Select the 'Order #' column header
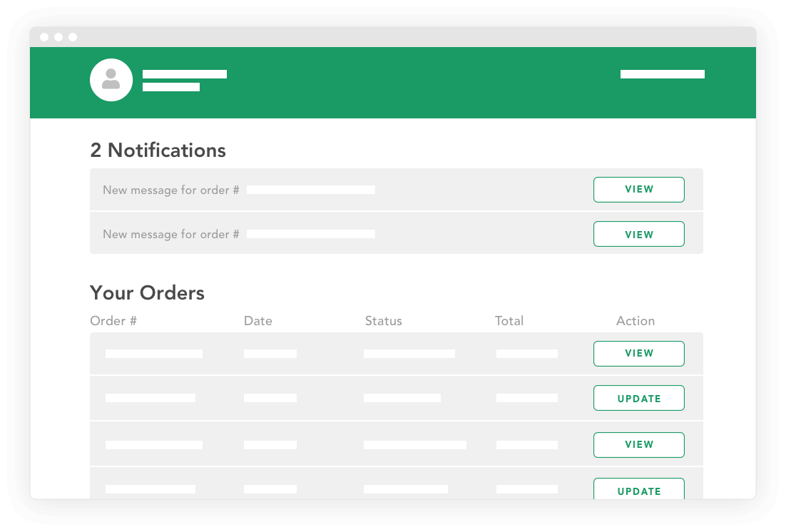The width and height of the screenshot is (786, 532). click(113, 321)
